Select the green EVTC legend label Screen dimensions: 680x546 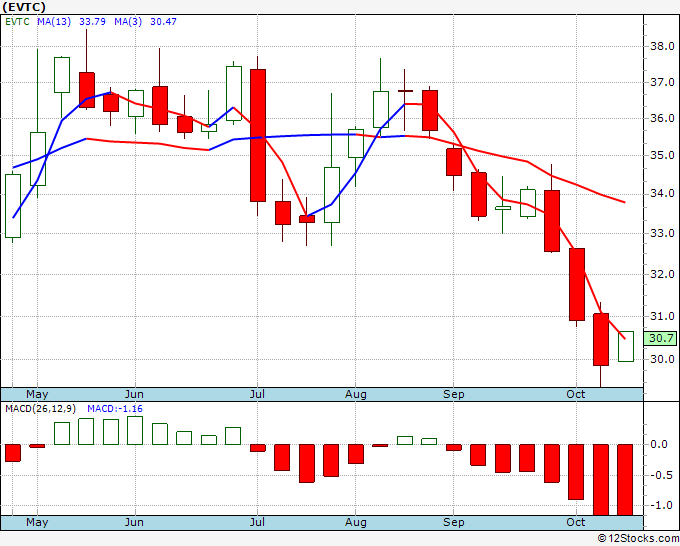coord(17,22)
